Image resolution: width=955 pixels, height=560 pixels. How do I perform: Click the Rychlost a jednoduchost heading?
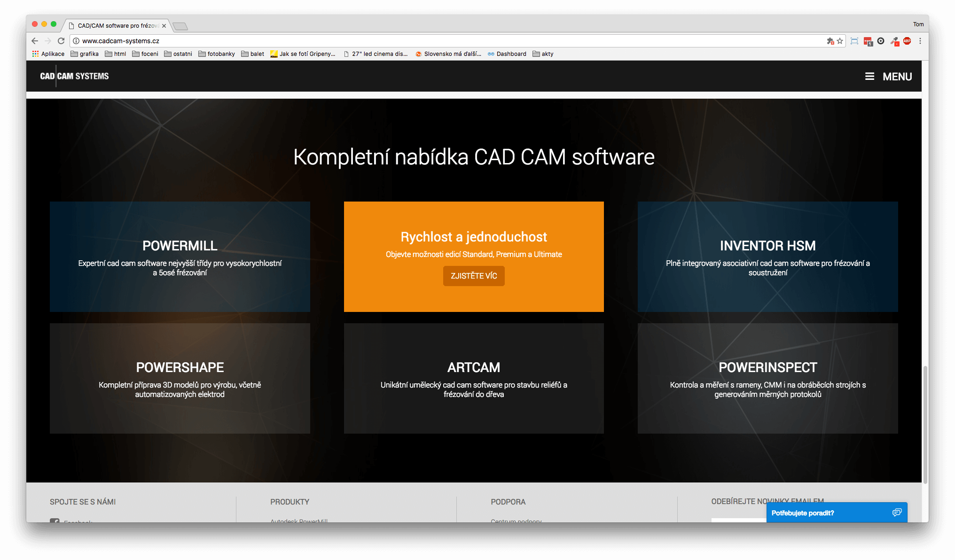[x=474, y=237]
